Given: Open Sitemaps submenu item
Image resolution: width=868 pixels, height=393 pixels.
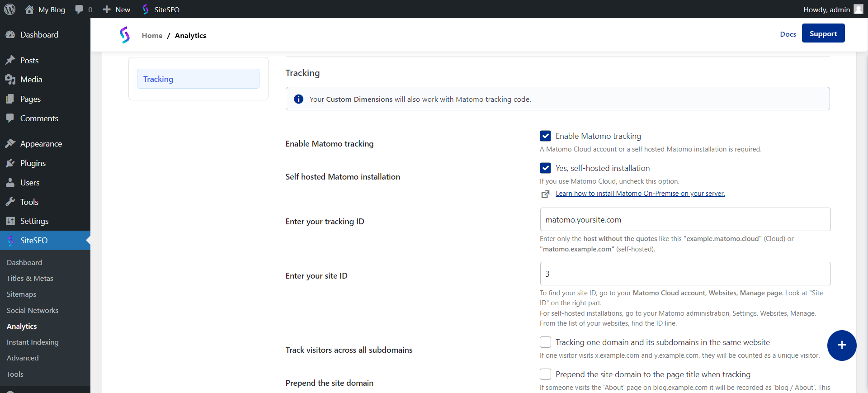Looking at the screenshot, I should tap(21, 294).
